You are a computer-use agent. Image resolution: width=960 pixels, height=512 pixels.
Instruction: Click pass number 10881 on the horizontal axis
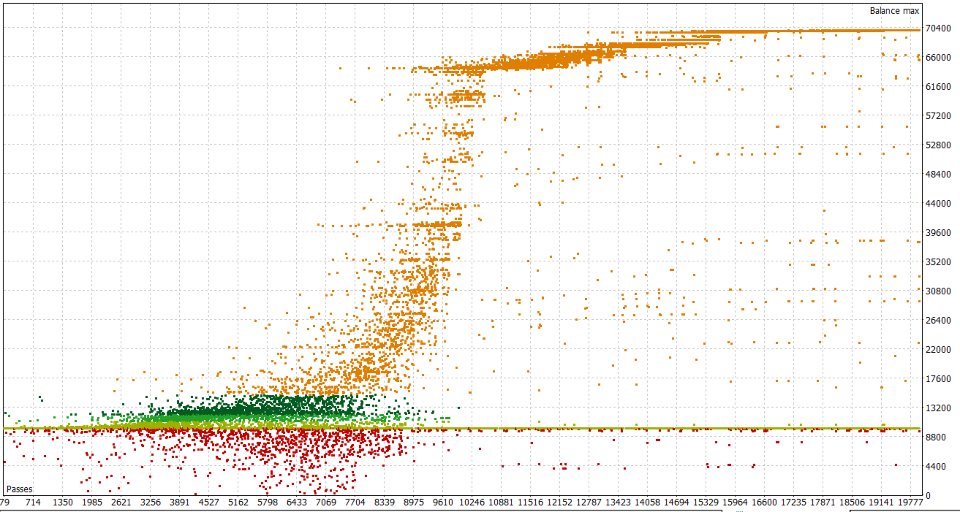click(501, 502)
